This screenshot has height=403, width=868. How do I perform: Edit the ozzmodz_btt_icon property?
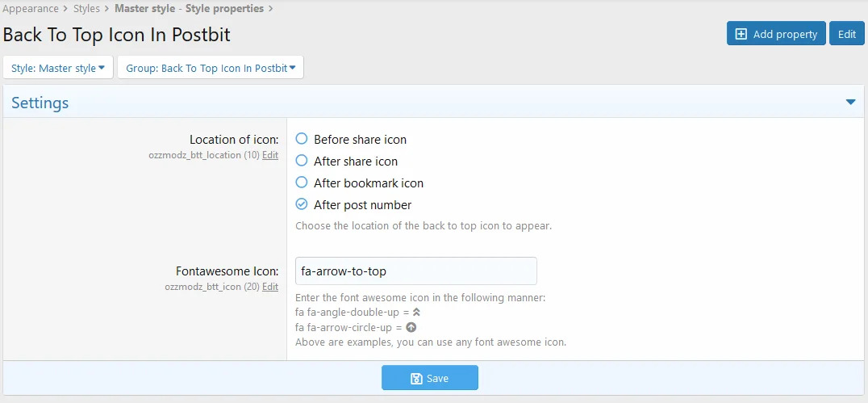click(x=270, y=287)
